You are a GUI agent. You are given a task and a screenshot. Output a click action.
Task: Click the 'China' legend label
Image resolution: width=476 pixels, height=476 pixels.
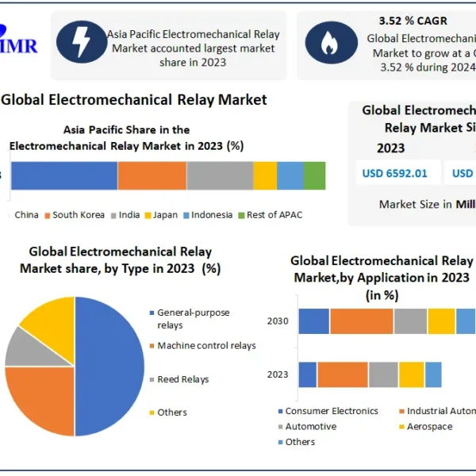click(27, 215)
